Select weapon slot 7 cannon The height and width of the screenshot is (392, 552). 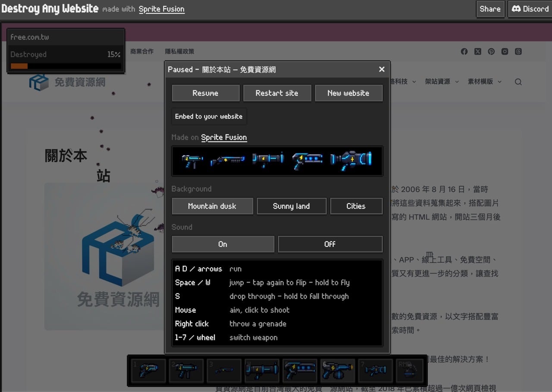[x=376, y=370]
